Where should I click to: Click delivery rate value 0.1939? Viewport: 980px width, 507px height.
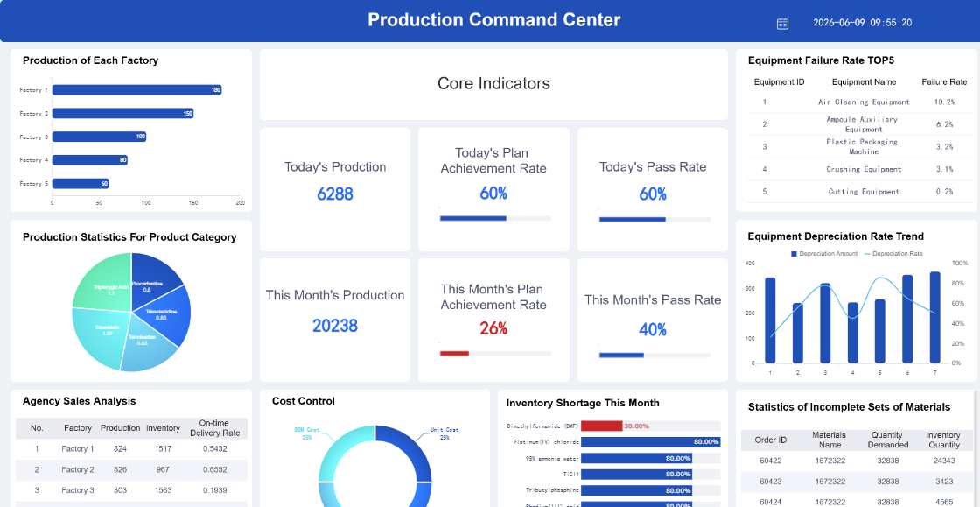click(215, 490)
